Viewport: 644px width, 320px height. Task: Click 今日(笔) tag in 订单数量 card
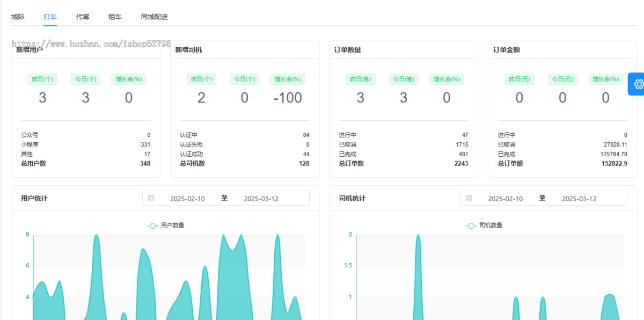coord(404,79)
